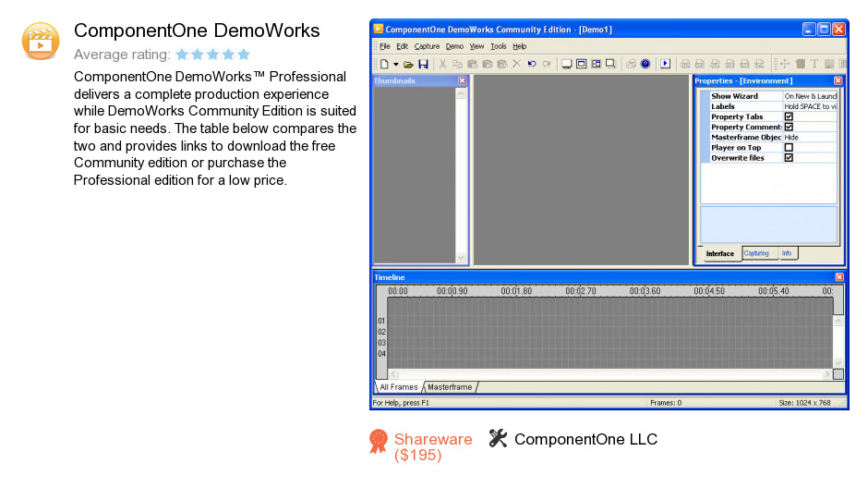Click the window capture icon
This screenshot has height=488, width=868.
click(x=581, y=65)
